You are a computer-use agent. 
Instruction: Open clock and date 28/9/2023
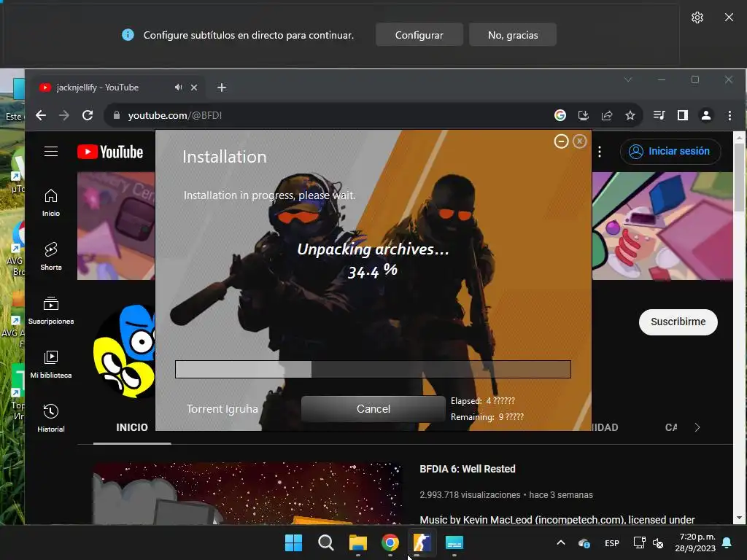pyautogui.click(x=695, y=542)
